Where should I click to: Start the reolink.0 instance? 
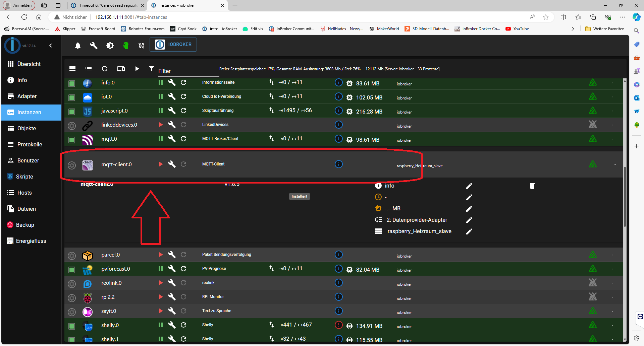(161, 283)
